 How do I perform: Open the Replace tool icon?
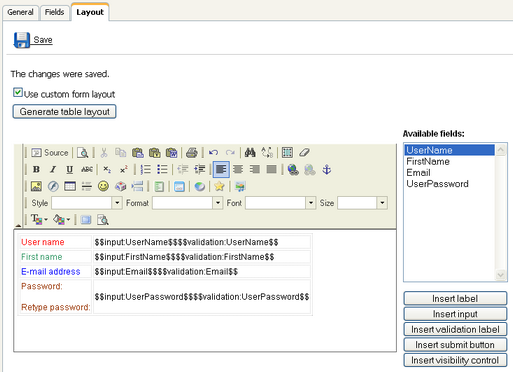tap(267, 153)
